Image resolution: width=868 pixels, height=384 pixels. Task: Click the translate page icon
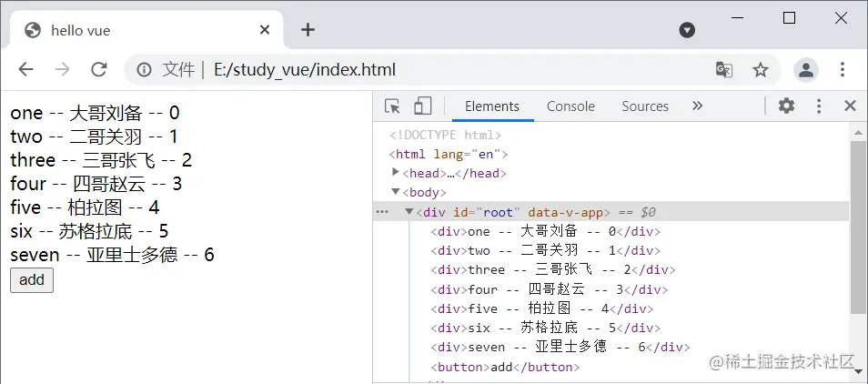coord(724,70)
